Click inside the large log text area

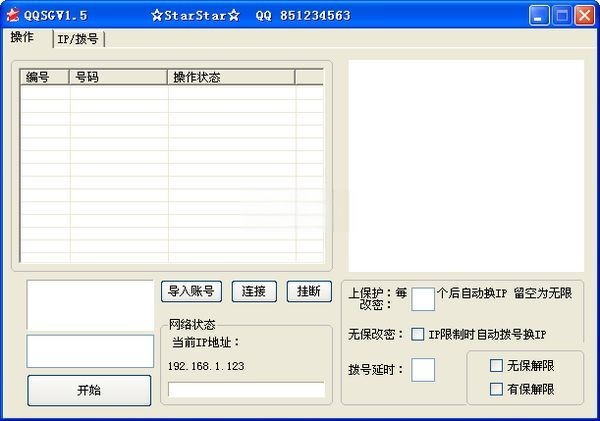click(x=465, y=160)
